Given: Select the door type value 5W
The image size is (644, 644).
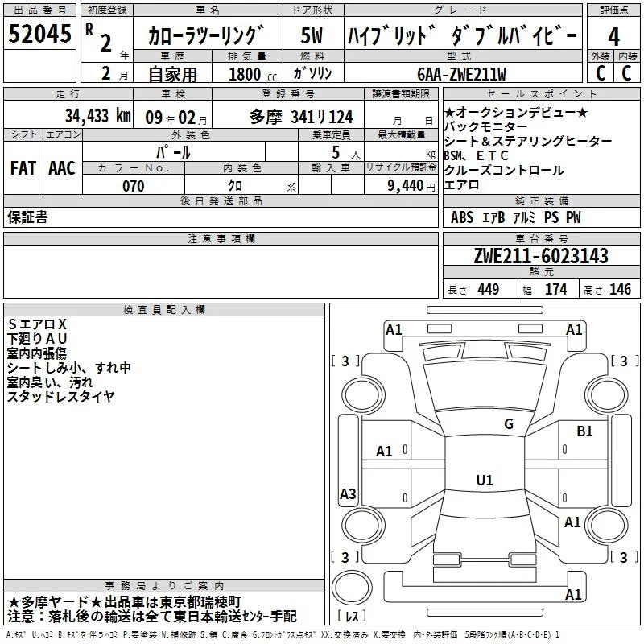Looking at the screenshot, I should 312,35.
